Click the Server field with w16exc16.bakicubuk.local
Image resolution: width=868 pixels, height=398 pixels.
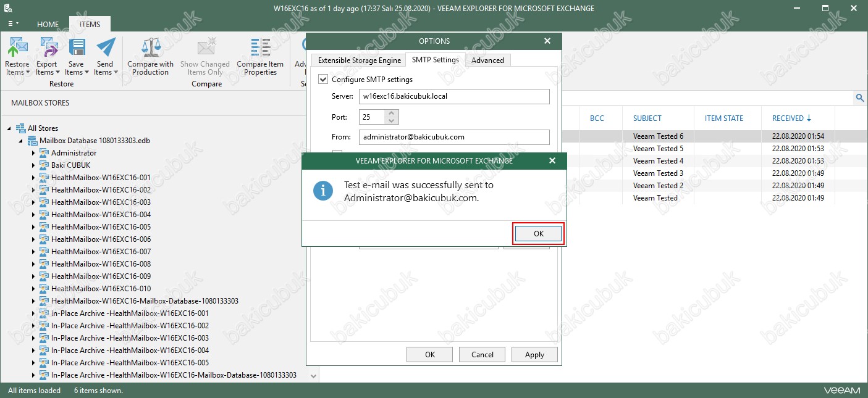click(x=454, y=97)
